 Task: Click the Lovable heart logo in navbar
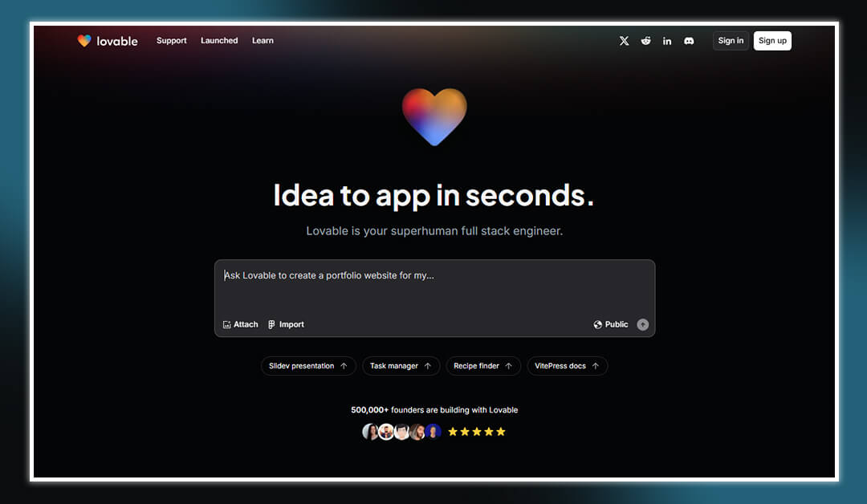coord(84,40)
